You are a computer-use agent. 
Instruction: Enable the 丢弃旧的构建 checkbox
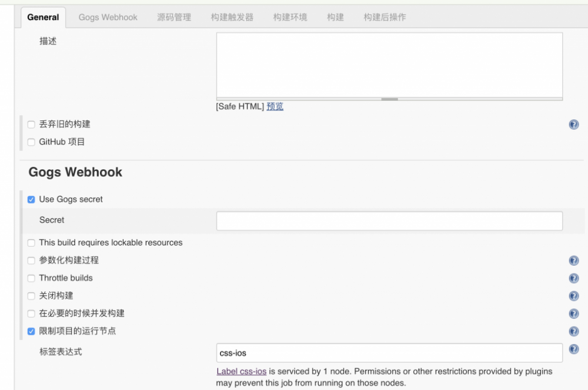[31, 124]
